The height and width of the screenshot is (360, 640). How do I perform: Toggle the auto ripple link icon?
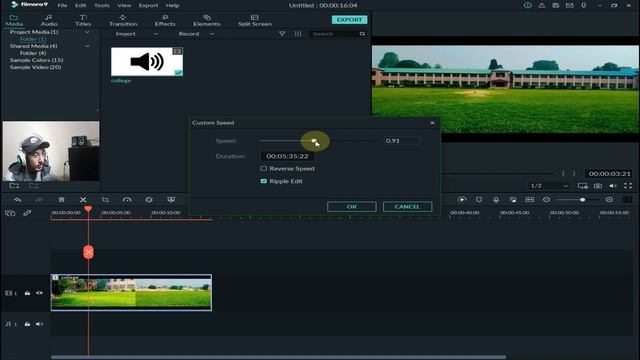point(27,213)
